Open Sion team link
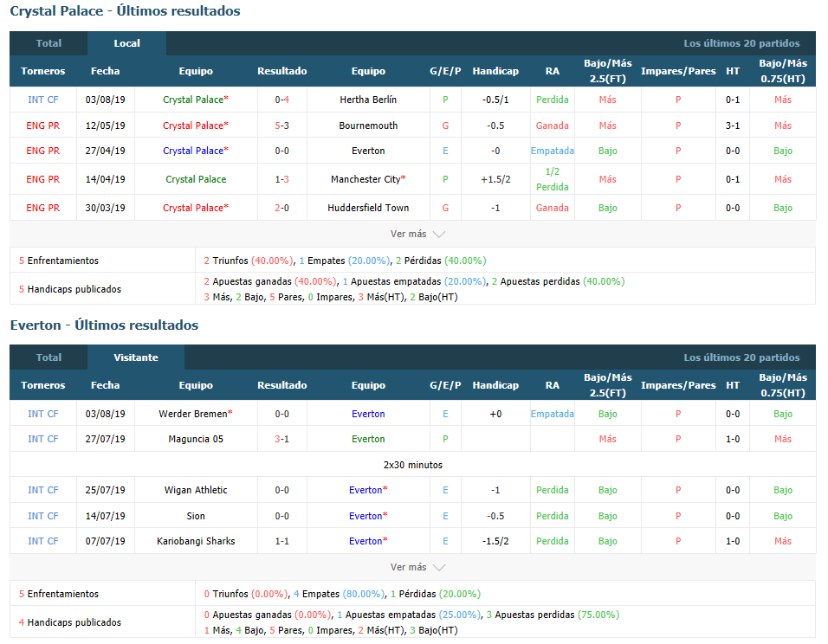 [x=196, y=516]
